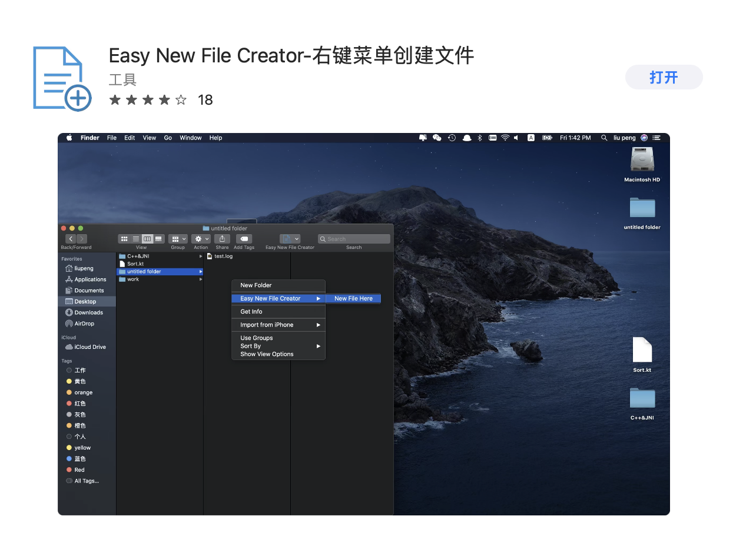Select Downloads in the sidebar
This screenshot has height=546, width=756.
[87, 312]
